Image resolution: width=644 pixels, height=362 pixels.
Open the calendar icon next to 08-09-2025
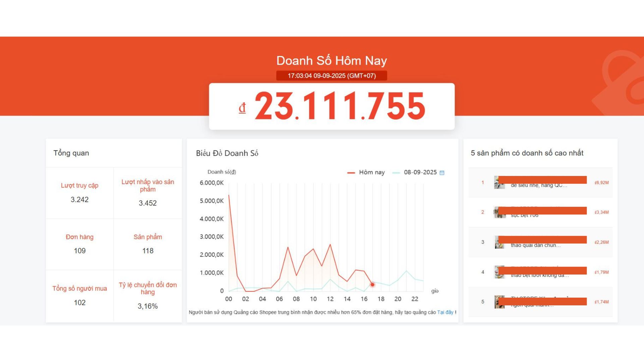tap(442, 173)
